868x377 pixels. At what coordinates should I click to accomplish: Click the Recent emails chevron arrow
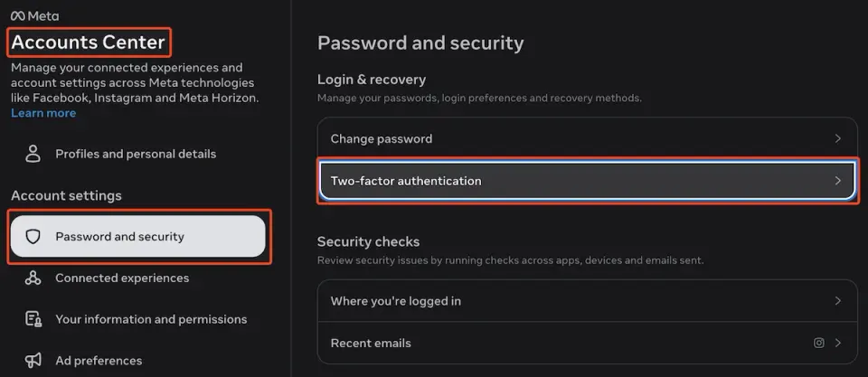point(838,343)
